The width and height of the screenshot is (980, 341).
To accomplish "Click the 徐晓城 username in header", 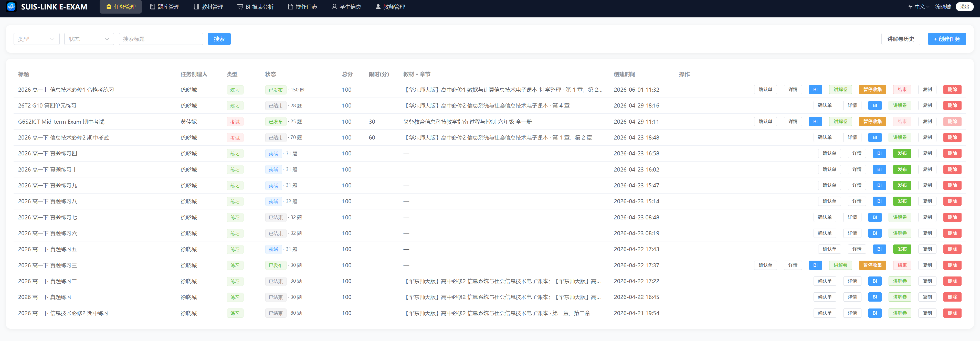I will (943, 7).
